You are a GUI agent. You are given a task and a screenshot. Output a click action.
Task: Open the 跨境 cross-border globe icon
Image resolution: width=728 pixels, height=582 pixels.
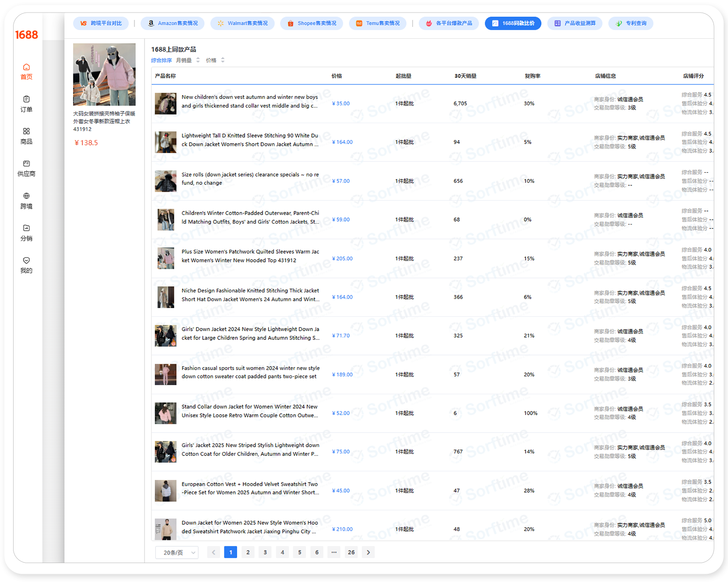[26, 196]
